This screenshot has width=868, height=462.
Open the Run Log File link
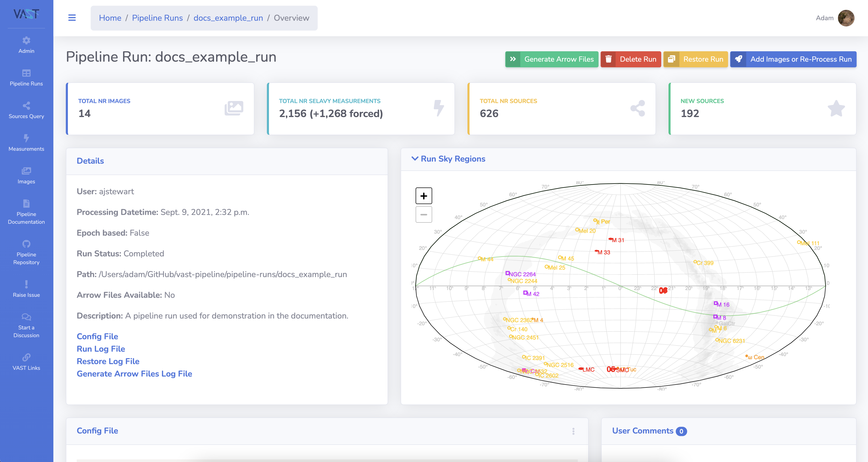click(x=101, y=349)
